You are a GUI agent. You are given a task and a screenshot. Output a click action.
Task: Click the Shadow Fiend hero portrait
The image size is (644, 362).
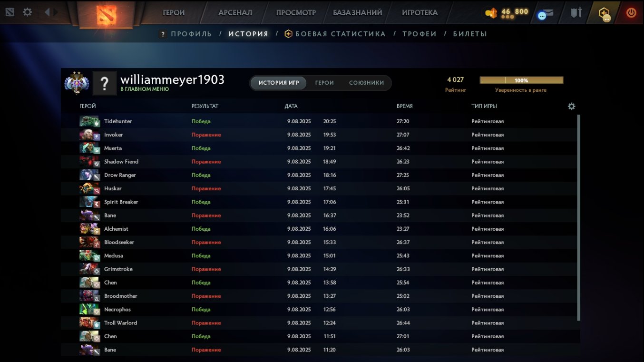(x=89, y=162)
